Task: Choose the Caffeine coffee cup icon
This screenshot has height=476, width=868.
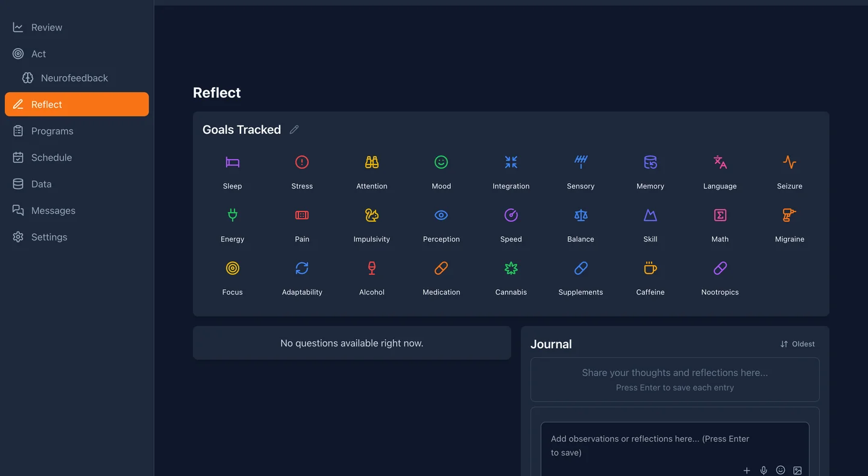Action: [x=650, y=268]
